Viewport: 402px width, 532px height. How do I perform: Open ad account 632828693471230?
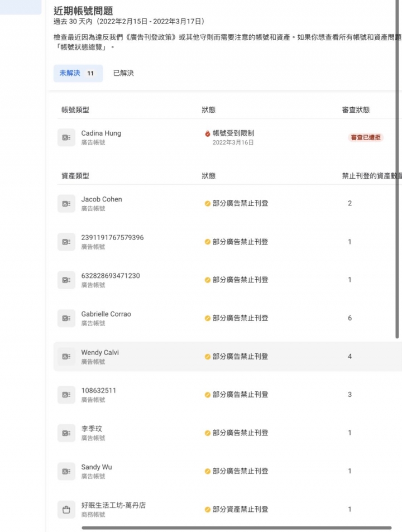pyautogui.click(x=110, y=276)
